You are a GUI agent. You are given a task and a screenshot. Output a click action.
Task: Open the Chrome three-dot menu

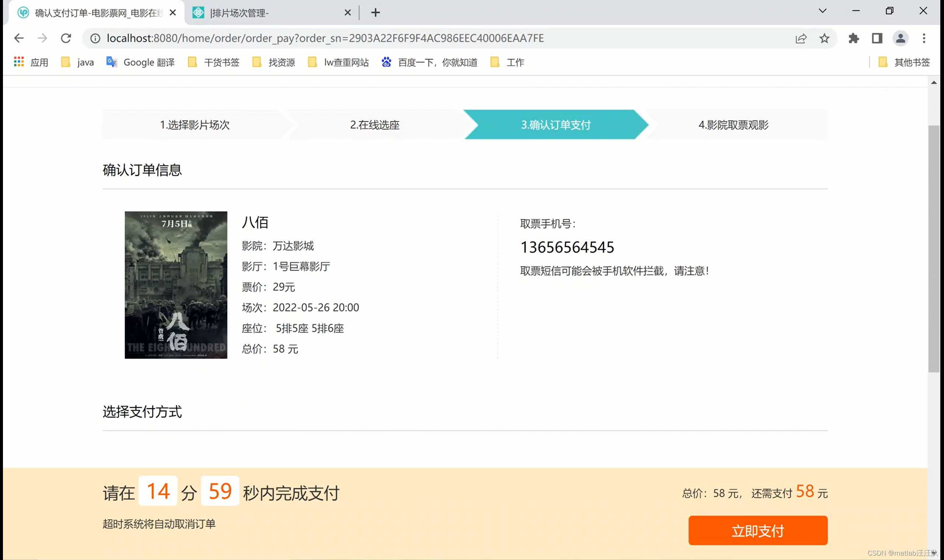coord(924,38)
